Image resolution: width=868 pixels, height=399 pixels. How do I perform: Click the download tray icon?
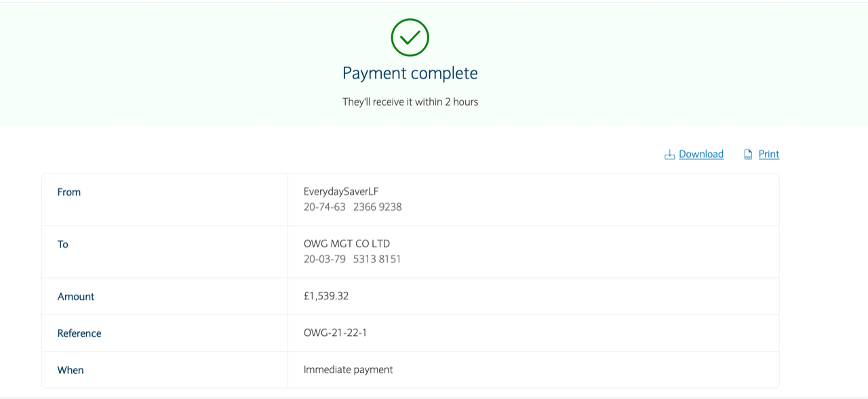669,154
